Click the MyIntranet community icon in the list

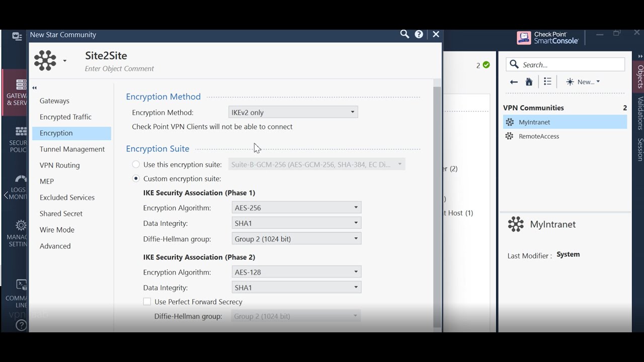tap(510, 122)
